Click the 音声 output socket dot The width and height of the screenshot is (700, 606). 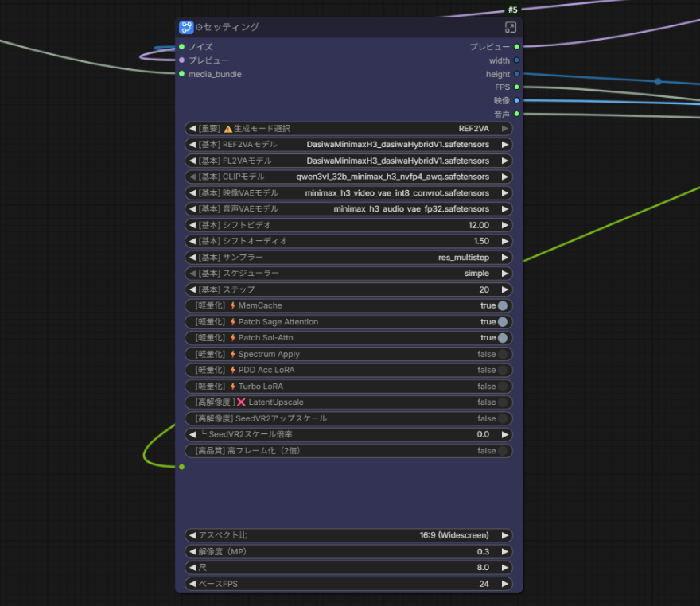(516, 114)
